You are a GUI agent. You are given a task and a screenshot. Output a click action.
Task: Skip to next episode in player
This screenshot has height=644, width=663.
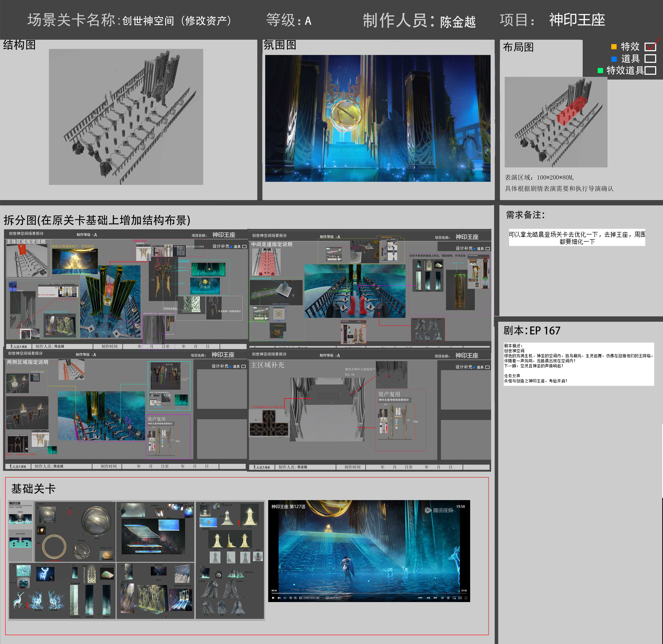(x=279, y=598)
